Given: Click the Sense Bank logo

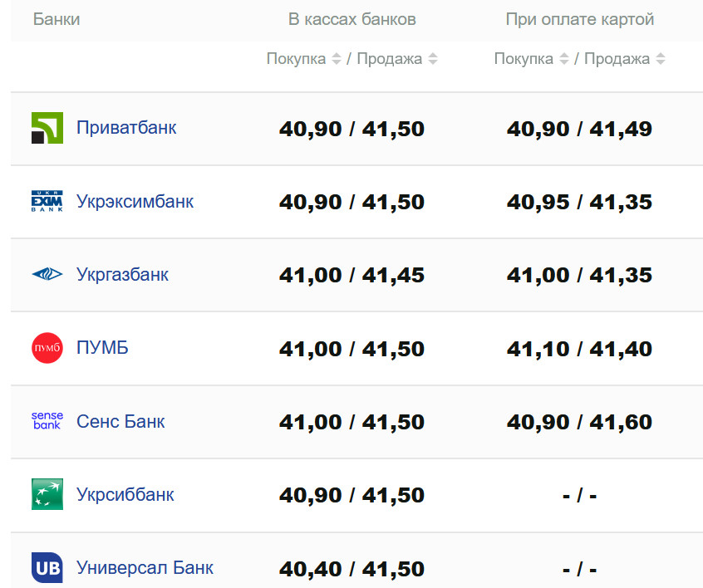Looking at the screenshot, I should click(x=47, y=421).
